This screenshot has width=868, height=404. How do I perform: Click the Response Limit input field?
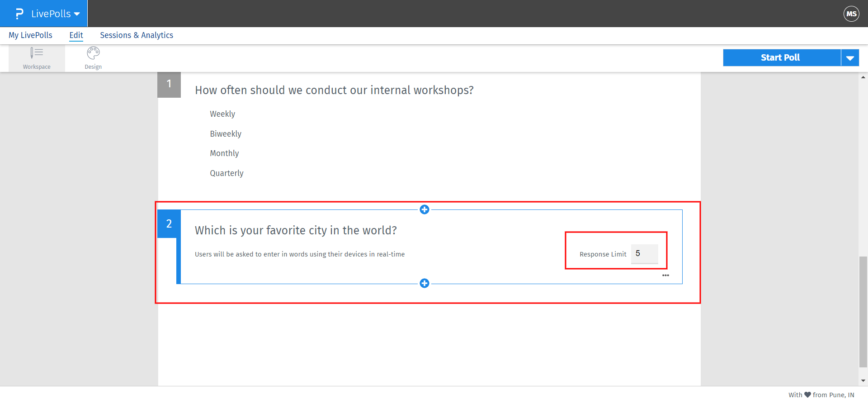click(644, 254)
